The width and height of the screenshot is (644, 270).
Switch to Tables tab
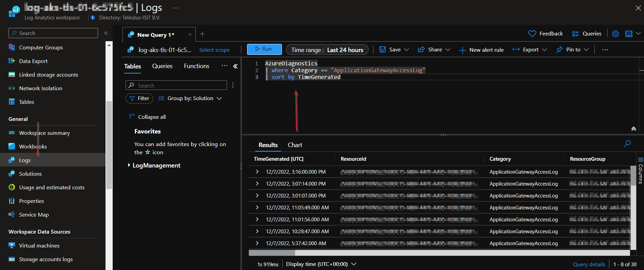pyautogui.click(x=132, y=66)
